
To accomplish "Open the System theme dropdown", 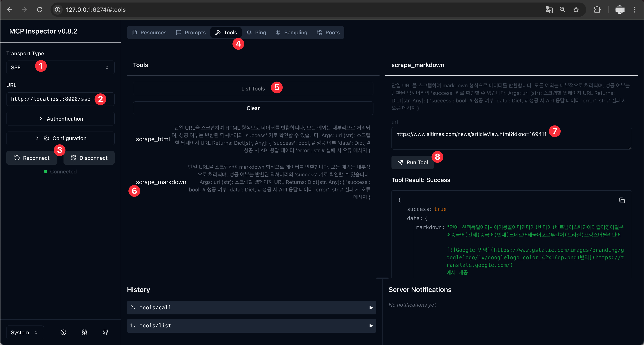I will tap(25, 332).
